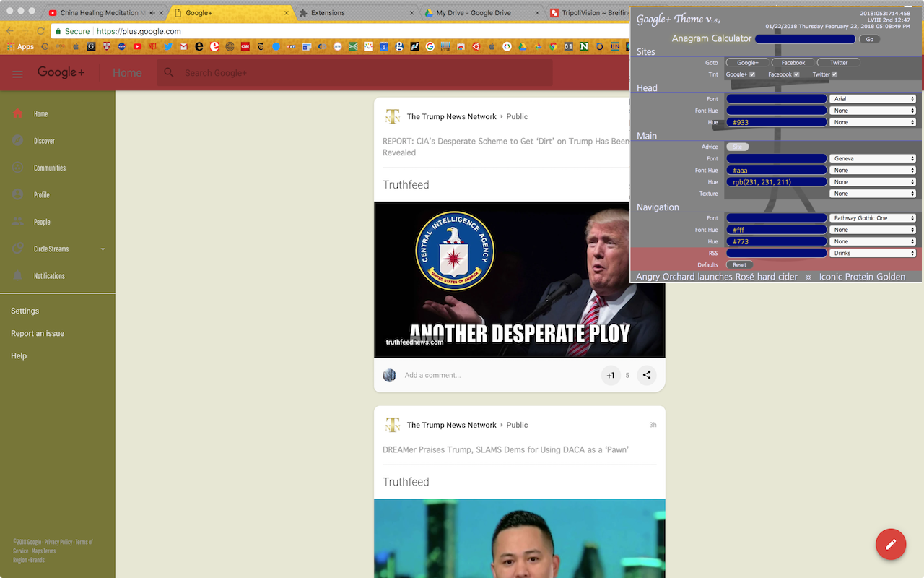Click the browser back arrow

click(x=9, y=31)
